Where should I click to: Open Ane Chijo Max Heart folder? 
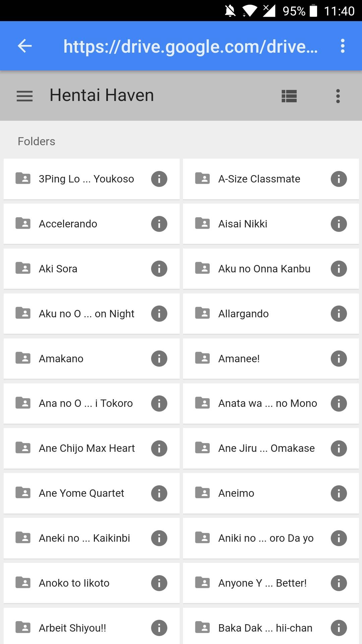86,448
